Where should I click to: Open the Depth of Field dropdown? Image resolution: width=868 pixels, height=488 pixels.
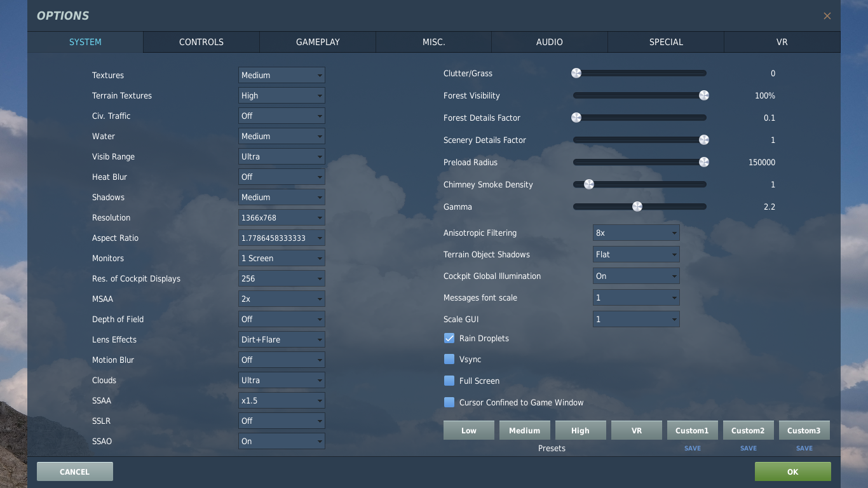click(x=281, y=319)
